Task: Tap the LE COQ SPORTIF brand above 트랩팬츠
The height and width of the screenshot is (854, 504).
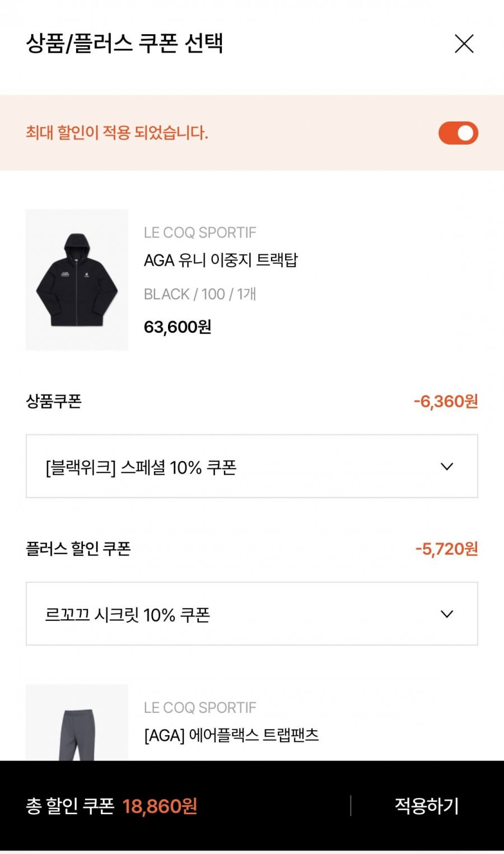Action: pyautogui.click(x=200, y=708)
